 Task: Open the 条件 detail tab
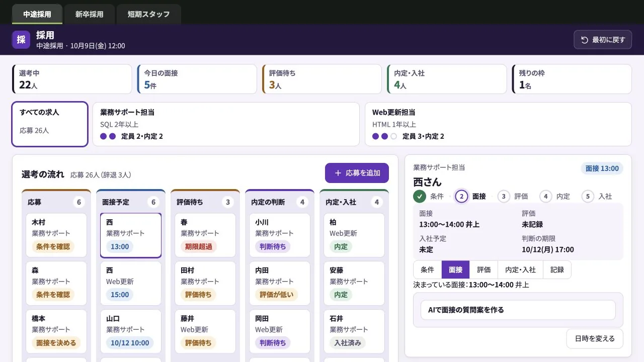(427, 269)
